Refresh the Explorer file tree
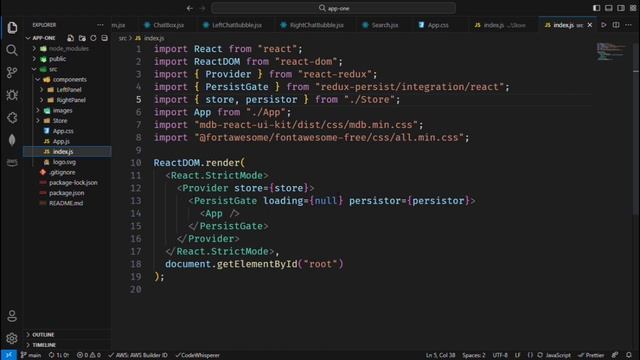Image resolution: width=640 pixels, height=360 pixels. 93,38
